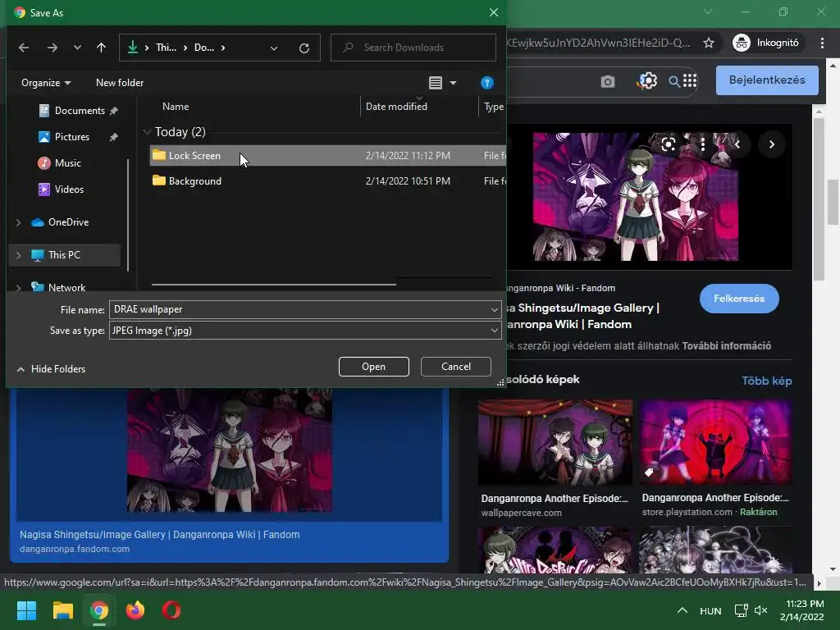The image size is (840, 630).
Task: Click the Search Downloads field
Action: (413, 48)
